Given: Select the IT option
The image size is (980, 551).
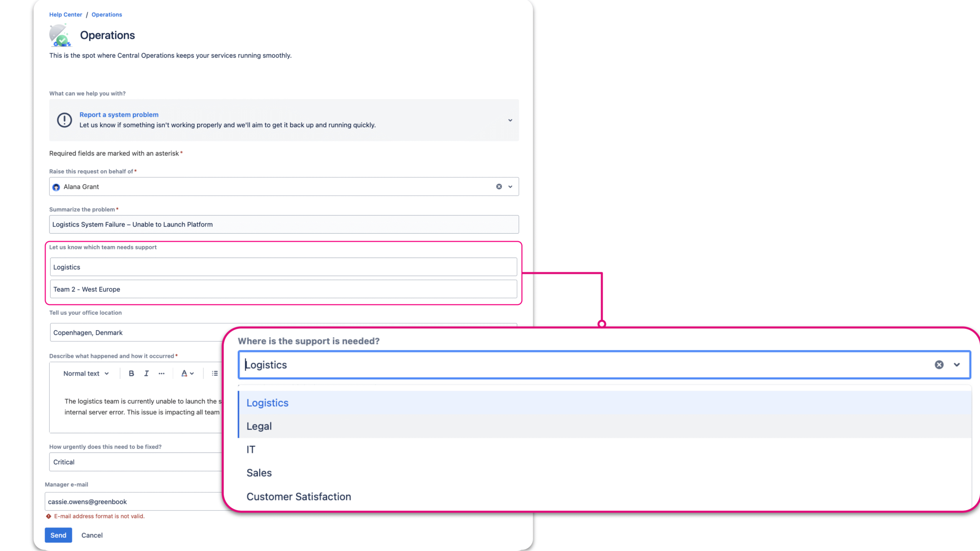Looking at the screenshot, I should point(251,450).
